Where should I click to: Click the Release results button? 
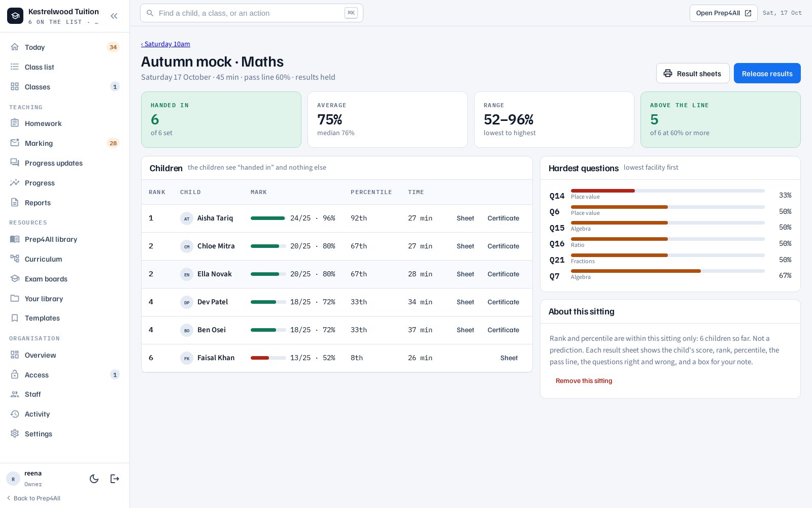point(767,74)
